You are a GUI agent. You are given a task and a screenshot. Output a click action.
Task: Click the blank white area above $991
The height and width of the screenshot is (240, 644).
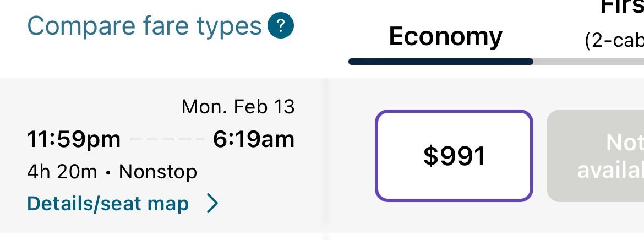click(x=454, y=94)
